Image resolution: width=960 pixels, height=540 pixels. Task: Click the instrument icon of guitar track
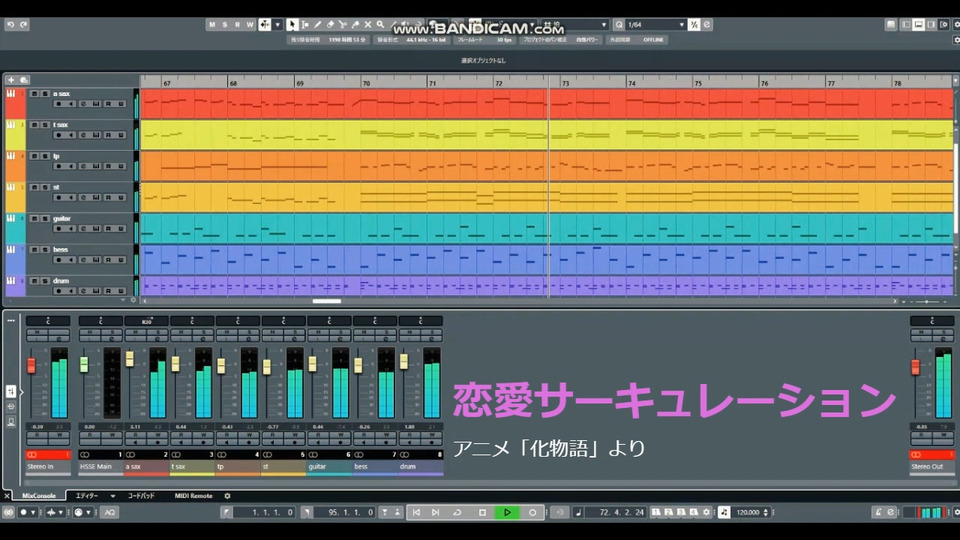pyautogui.click(x=12, y=218)
